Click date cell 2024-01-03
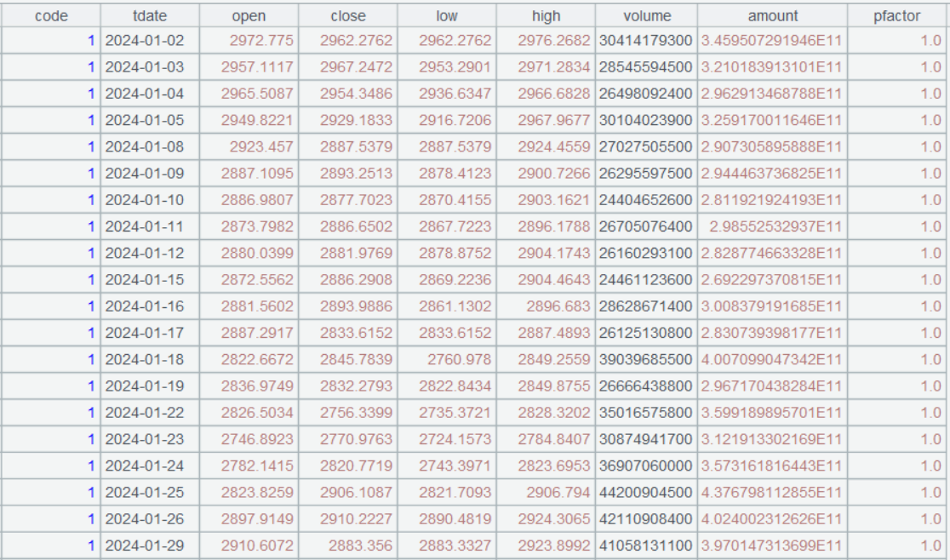Image resolution: width=950 pixels, height=560 pixels. pos(150,67)
